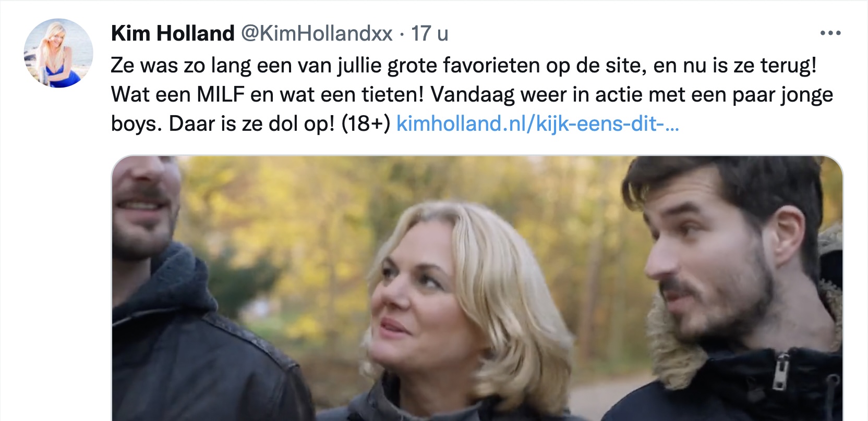
Task: Show tweet actions via the ellipsis icon
Action: coord(830,33)
